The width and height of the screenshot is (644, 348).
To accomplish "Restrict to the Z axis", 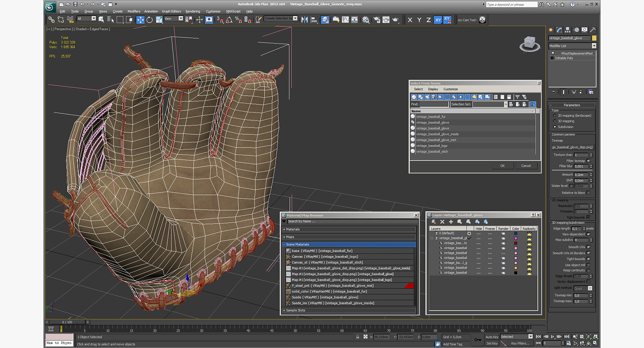I will click(x=428, y=20).
